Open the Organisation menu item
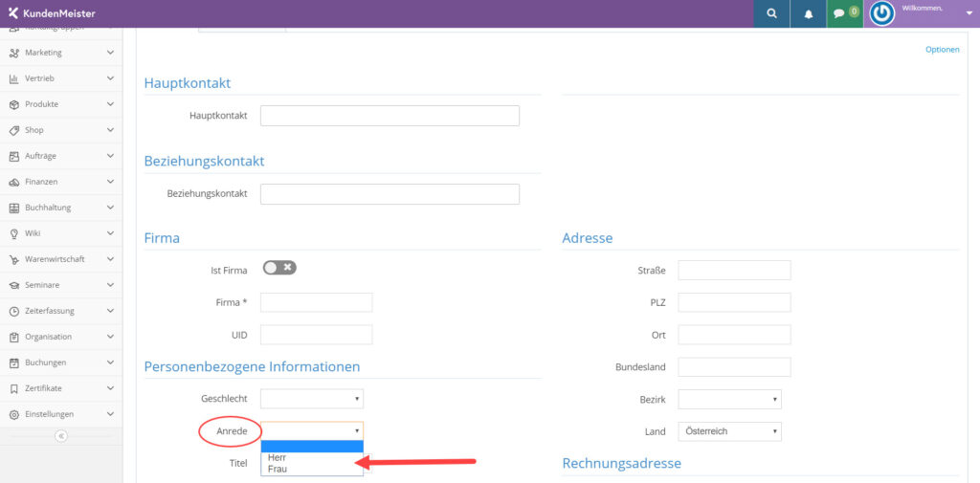The width and height of the screenshot is (980, 483). (61, 337)
